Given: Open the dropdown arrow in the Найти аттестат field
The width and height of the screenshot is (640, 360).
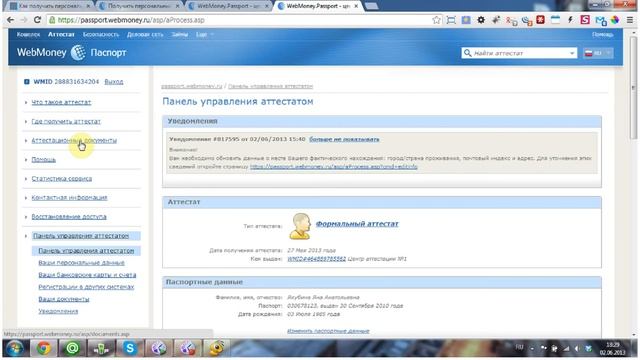Looking at the screenshot, I should (572, 53).
